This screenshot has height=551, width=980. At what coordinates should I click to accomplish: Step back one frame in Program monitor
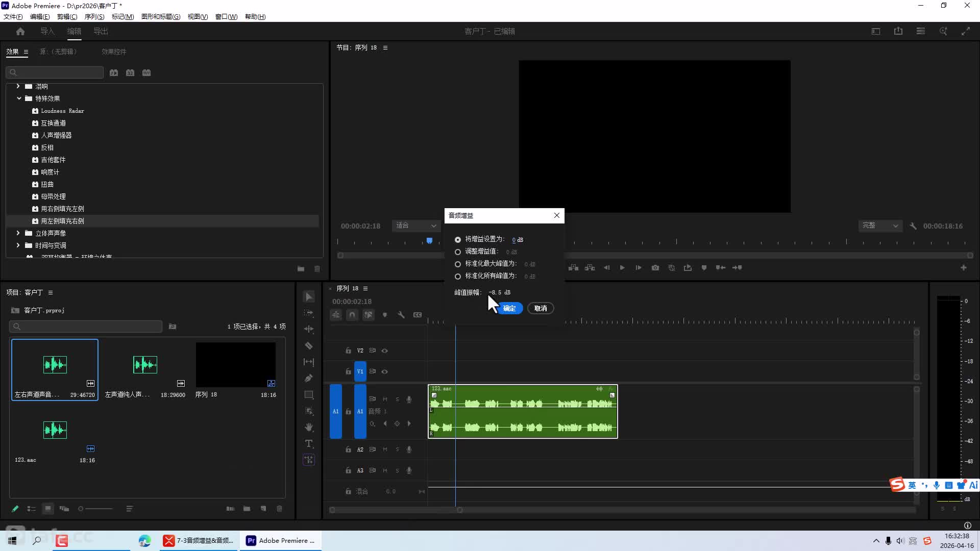pyautogui.click(x=606, y=267)
